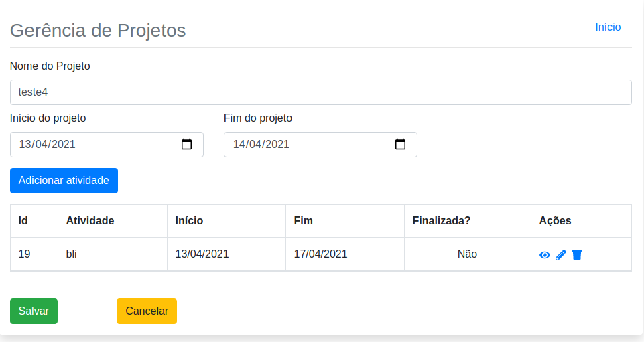Select start date 13/04/2021 in table row

point(202,254)
